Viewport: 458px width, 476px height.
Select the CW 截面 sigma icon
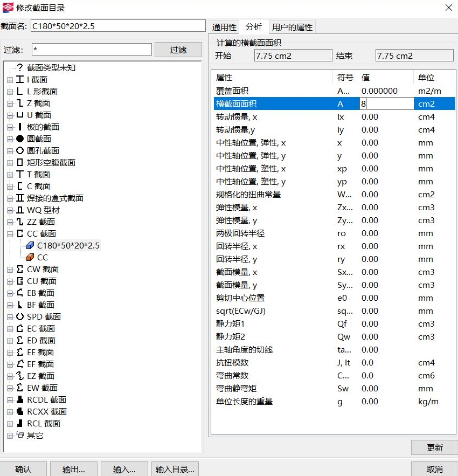[x=20, y=269]
